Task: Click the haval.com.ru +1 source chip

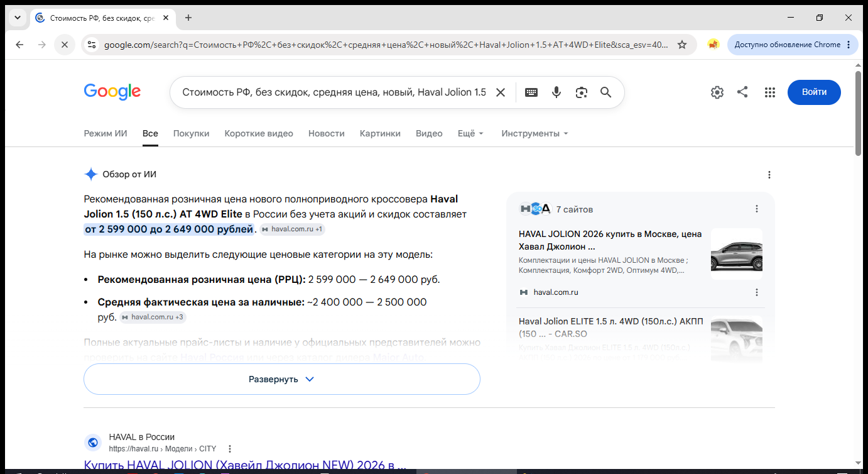Action: (293, 229)
